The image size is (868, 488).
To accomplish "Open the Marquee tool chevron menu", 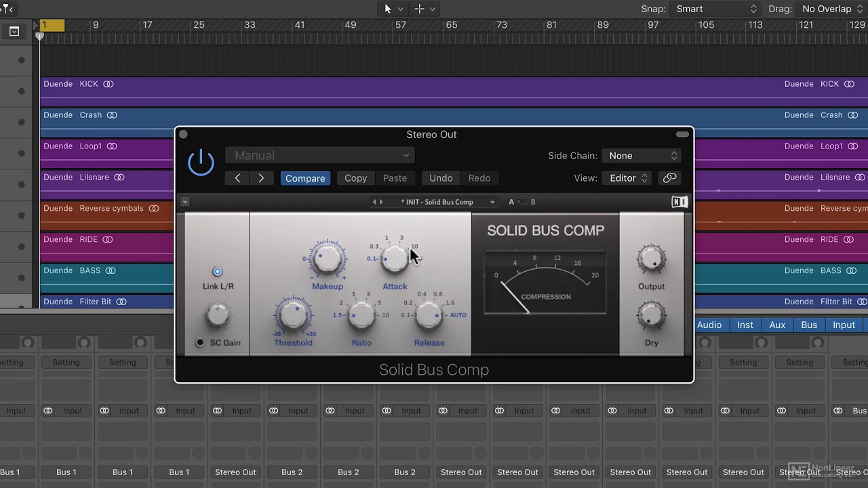I will click(x=433, y=9).
